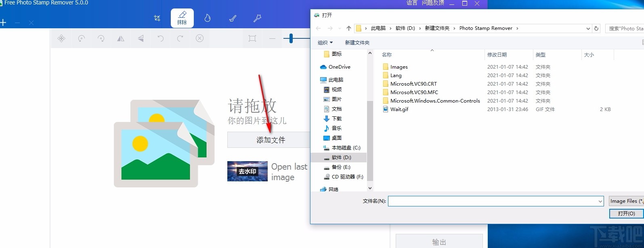Click the 文件名 filename input field
The image size is (644, 248).
click(496, 201)
